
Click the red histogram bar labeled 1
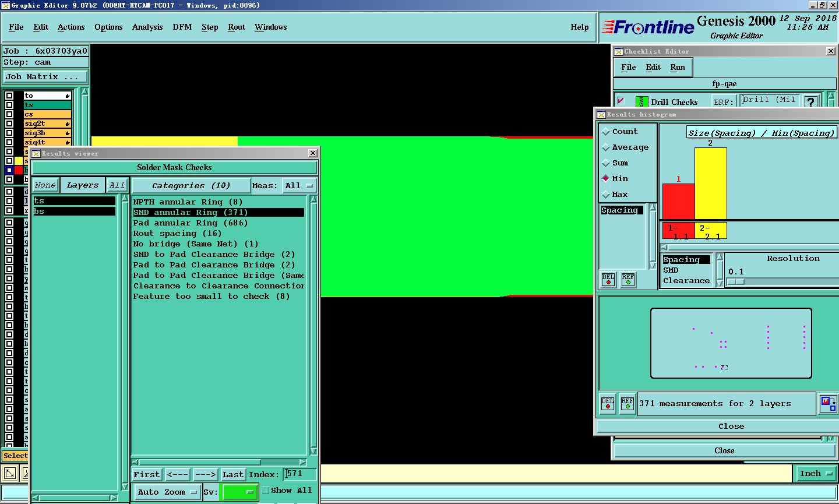tap(678, 202)
